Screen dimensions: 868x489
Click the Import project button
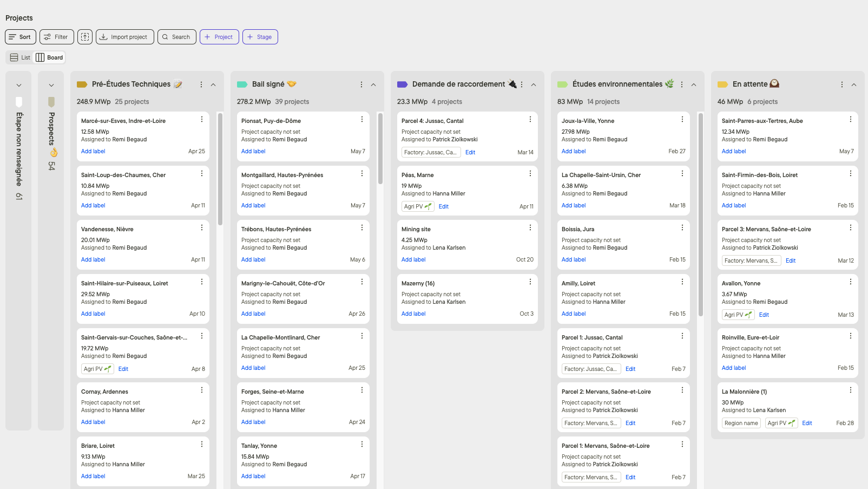pyautogui.click(x=124, y=37)
